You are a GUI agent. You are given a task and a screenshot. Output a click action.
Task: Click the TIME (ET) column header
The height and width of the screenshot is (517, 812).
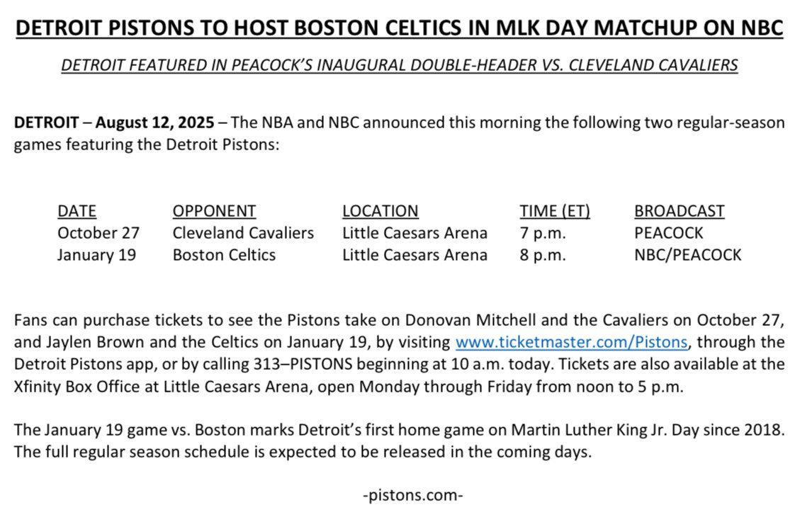555,211
